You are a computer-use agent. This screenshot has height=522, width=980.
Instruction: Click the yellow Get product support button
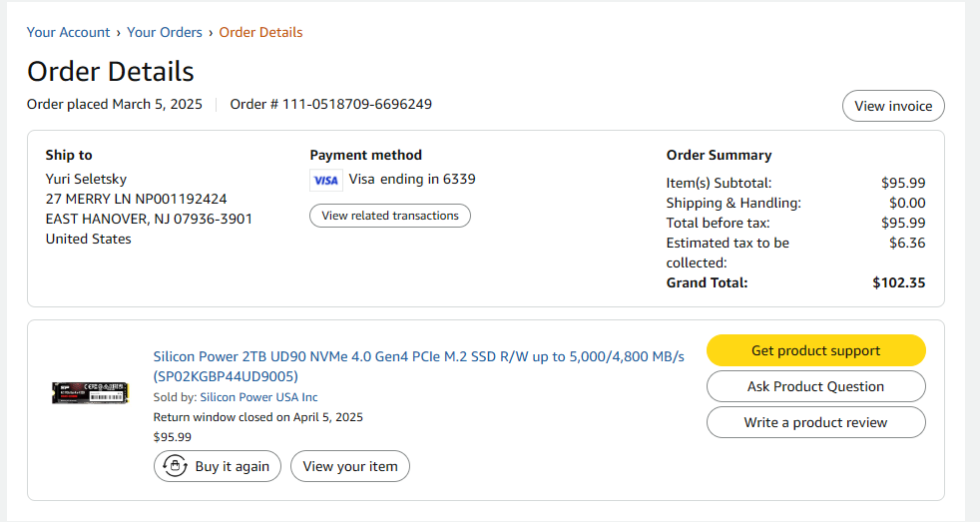pos(815,350)
